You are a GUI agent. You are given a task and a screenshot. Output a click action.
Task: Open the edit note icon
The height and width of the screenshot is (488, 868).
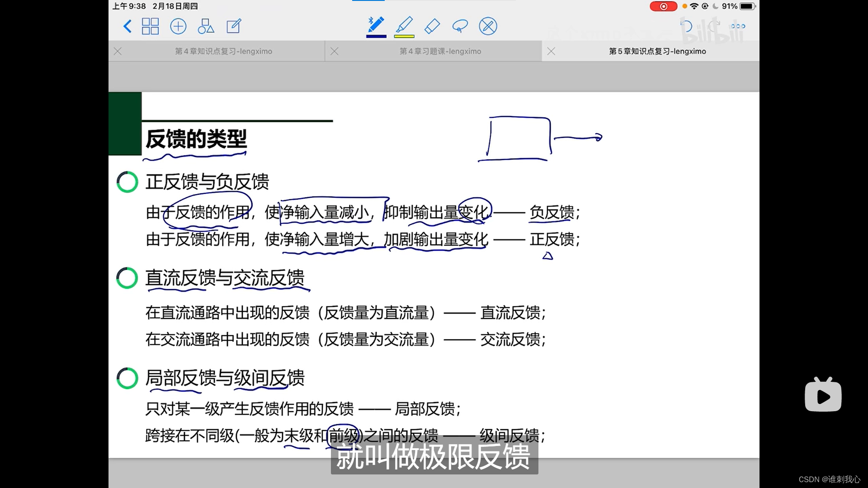(234, 26)
